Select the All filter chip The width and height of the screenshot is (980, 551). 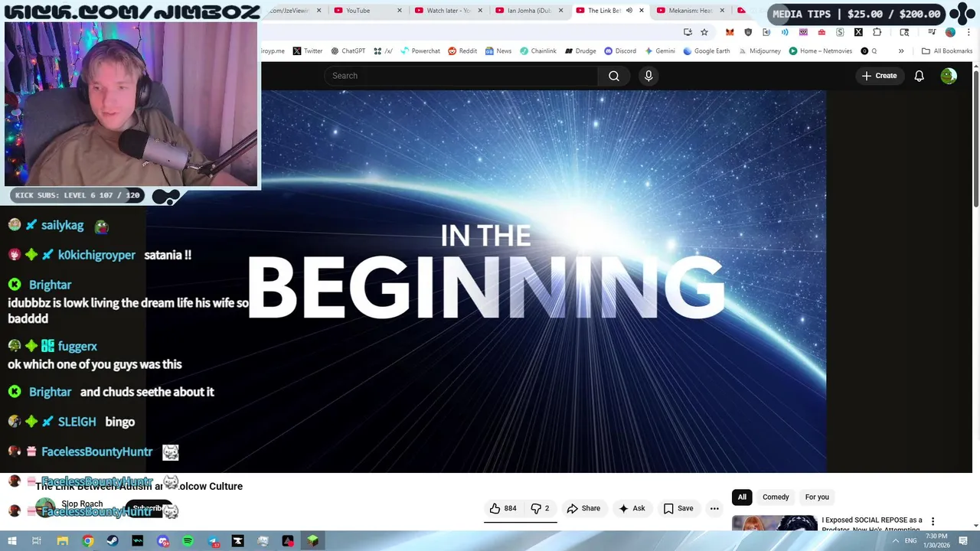(742, 497)
